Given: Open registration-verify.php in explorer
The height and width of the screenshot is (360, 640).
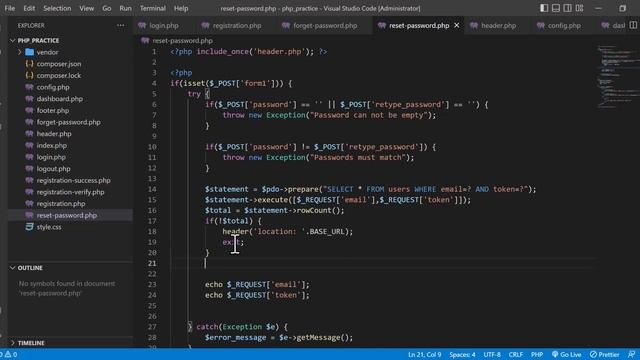Looking at the screenshot, I should click(70, 192).
